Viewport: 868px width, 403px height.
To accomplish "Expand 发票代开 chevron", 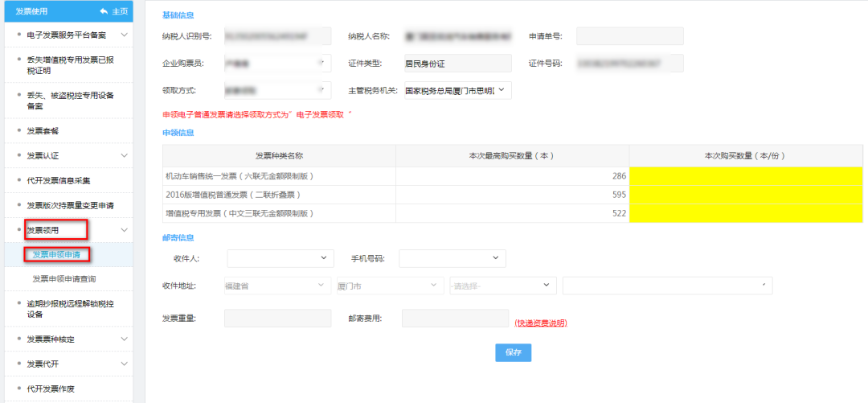I will [125, 364].
